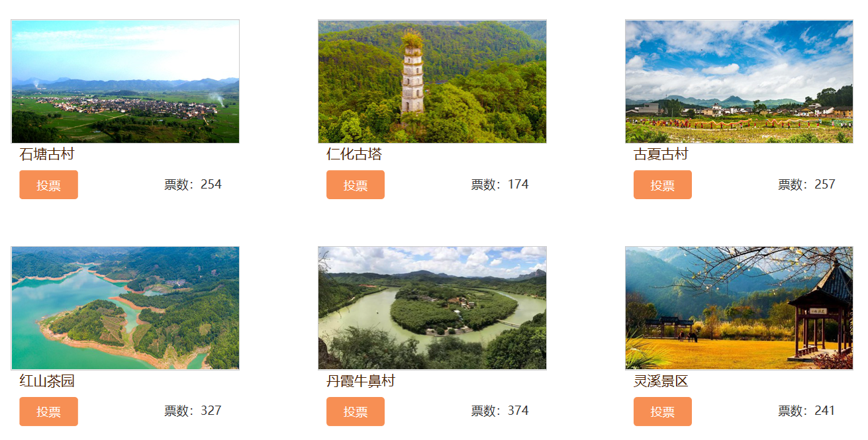Screen dimensions: 868x440
Task: Select the 丹霞牛鼻村 title label
Action: coord(361,381)
